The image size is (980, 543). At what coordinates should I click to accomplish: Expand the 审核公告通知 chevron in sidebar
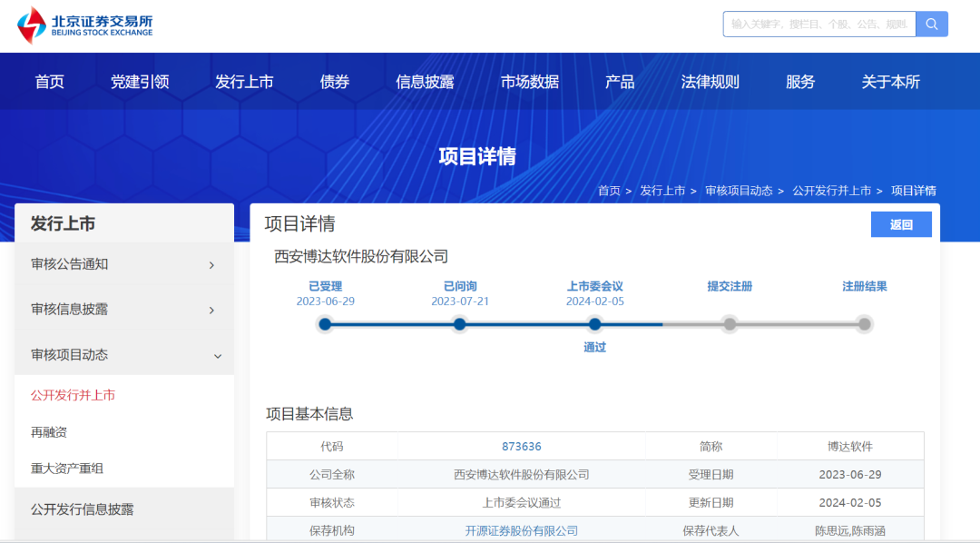click(211, 265)
